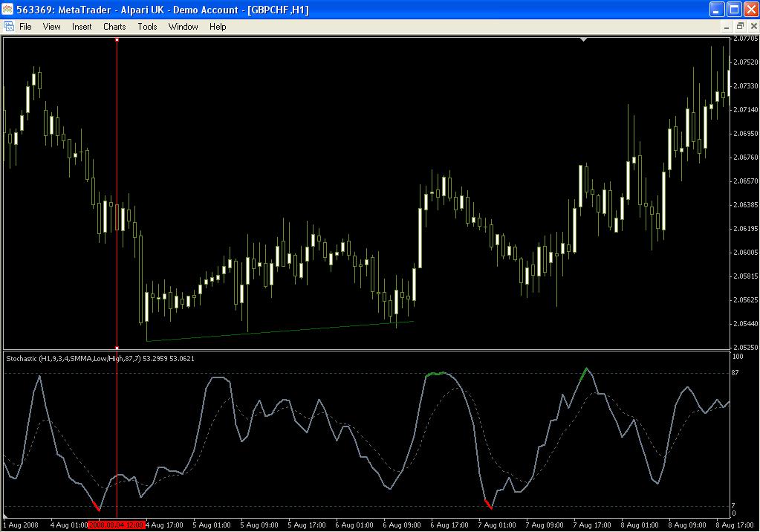This screenshot has width=760, height=532.
Task: Select the red vertical line's top handle
Action: click(x=117, y=39)
